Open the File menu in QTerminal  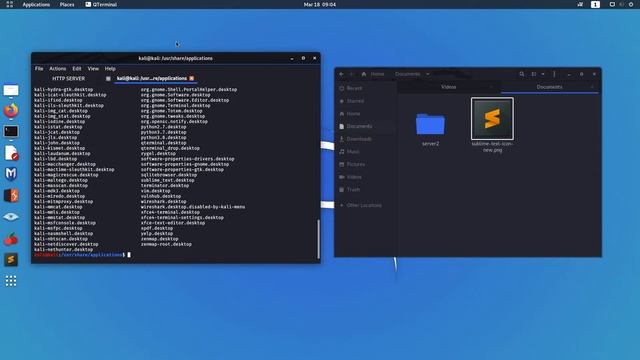tap(39, 69)
